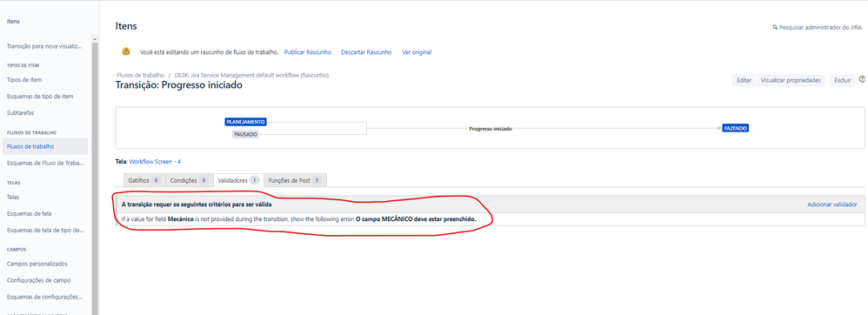The width and height of the screenshot is (868, 315).
Task: Click the Editar button
Action: 744,80
